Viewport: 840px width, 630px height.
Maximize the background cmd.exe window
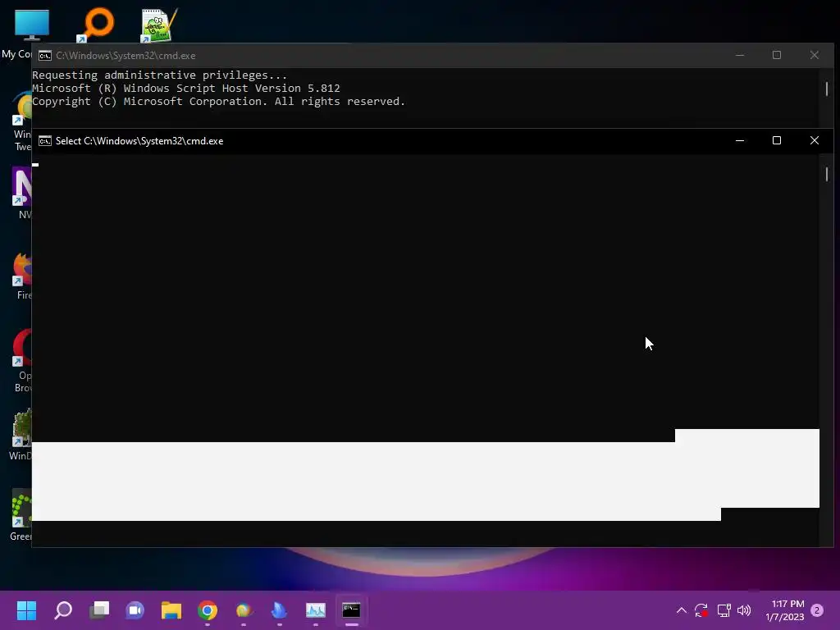(777, 55)
